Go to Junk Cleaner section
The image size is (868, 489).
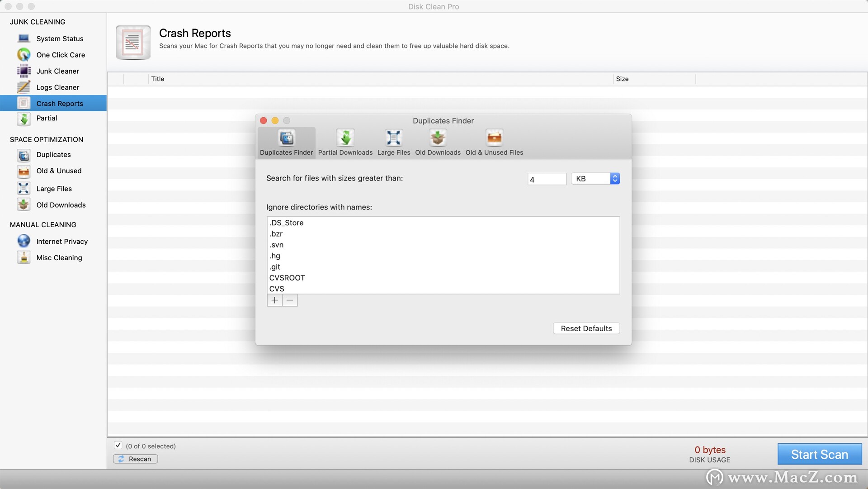point(57,71)
